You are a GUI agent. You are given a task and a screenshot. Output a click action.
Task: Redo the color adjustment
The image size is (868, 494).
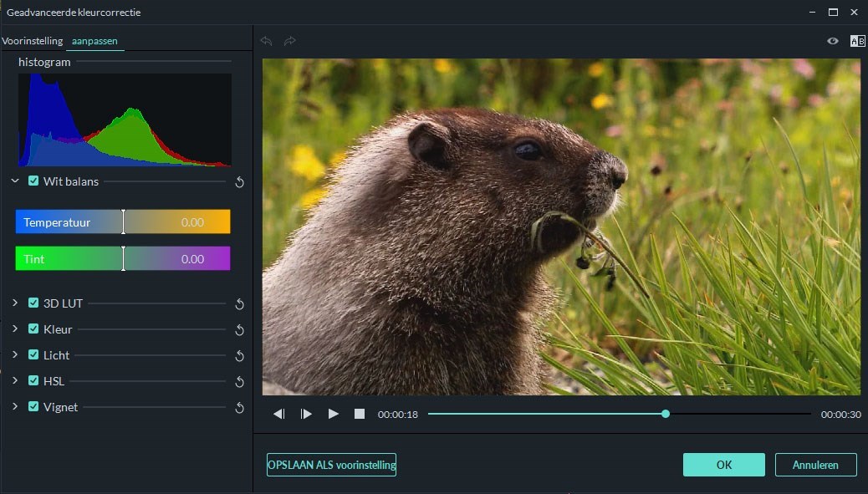click(x=289, y=41)
